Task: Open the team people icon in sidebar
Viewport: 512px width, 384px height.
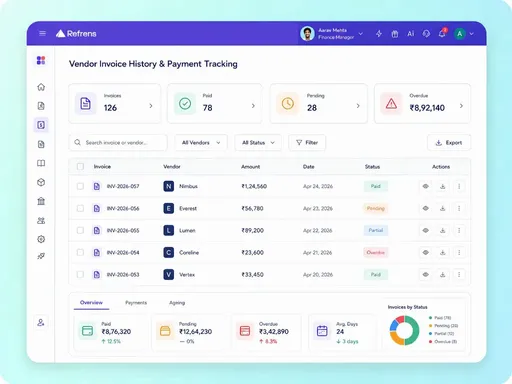Action: coord(41,220)
